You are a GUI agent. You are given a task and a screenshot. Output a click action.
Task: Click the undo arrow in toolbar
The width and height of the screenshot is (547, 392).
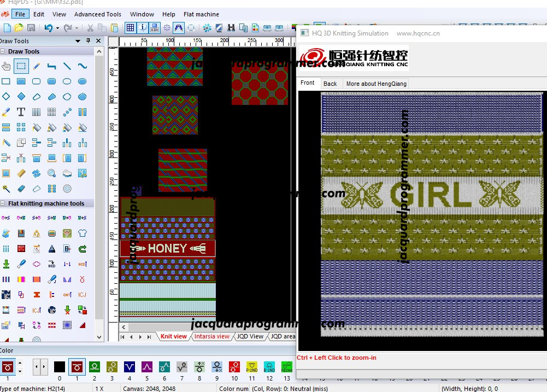tap(49, 27)
